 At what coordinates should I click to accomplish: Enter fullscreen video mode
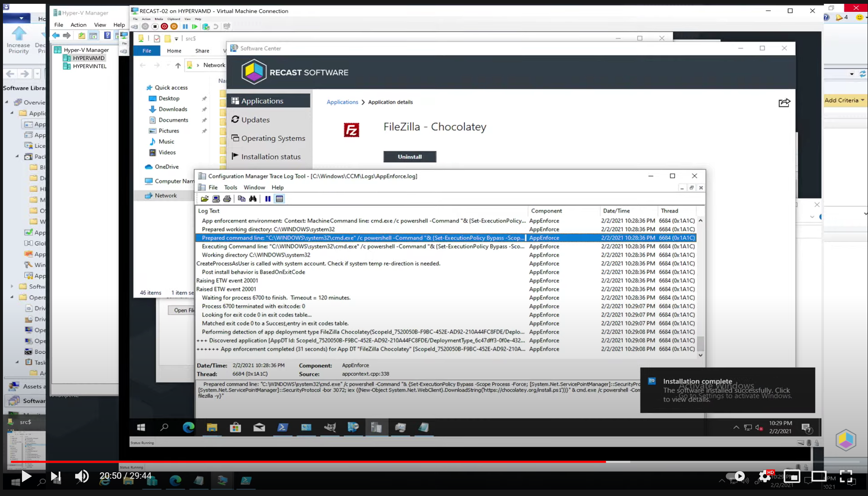[846, 477]
